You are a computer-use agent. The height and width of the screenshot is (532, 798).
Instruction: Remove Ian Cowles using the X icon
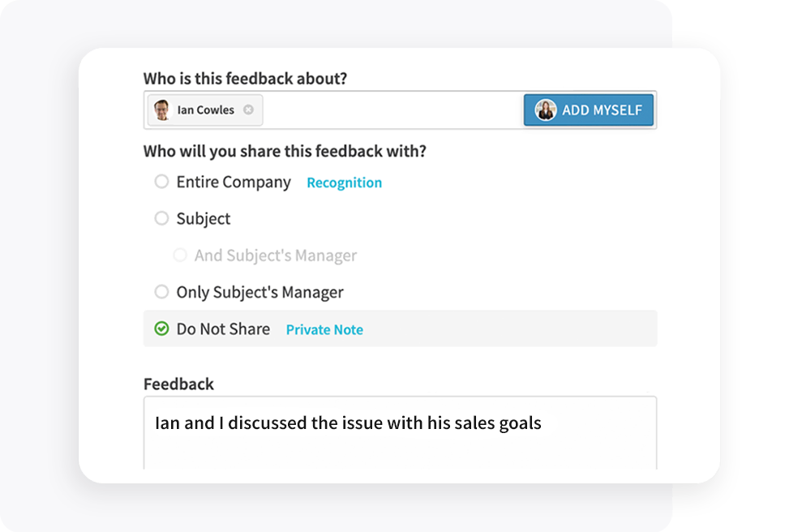point(250,109)
